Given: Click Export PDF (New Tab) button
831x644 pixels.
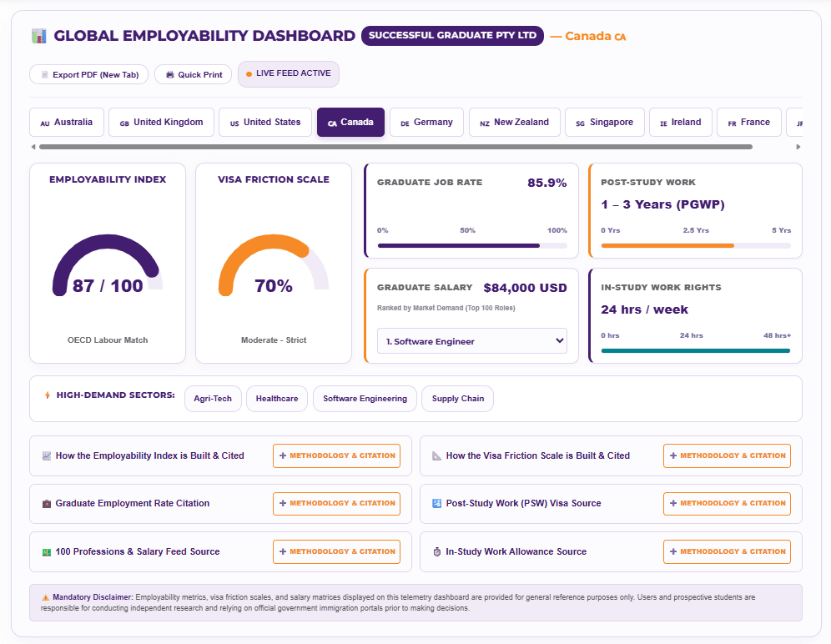Looking at the screenshot, I should 89,75.
